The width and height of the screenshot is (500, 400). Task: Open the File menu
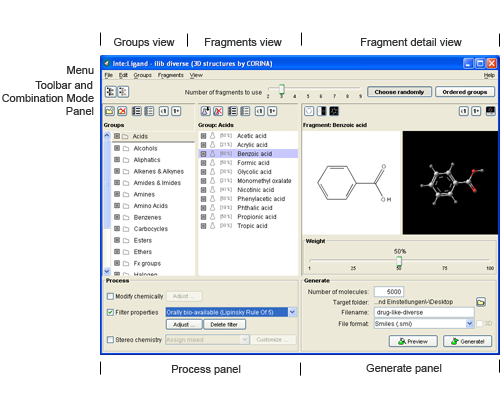[x=109, y=75]
